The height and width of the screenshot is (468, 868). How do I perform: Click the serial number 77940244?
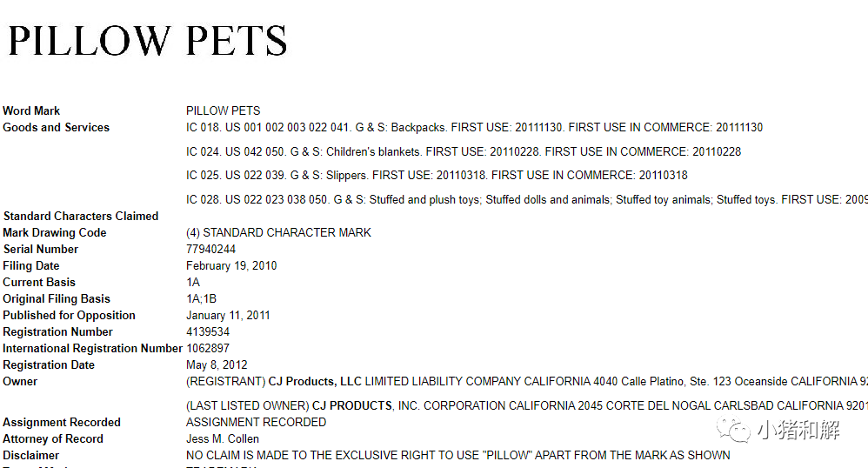click(x=210, y=249)
